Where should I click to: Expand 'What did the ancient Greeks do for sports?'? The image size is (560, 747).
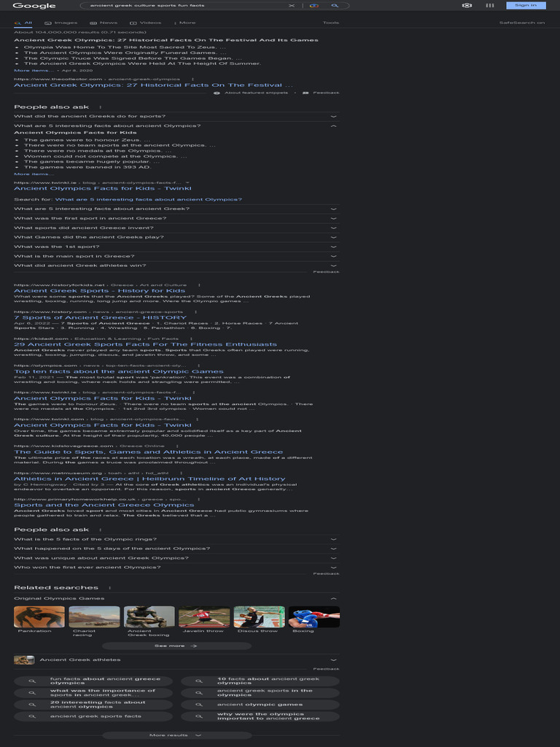click(x=176, y=116)
